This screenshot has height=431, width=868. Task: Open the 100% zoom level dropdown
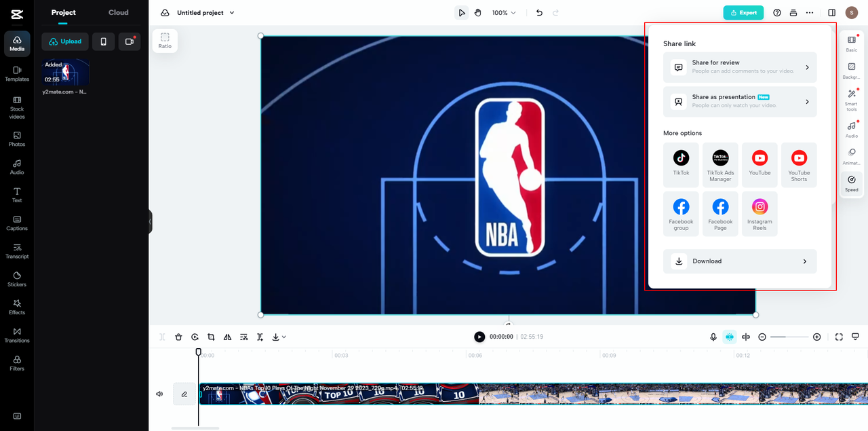(x=504, y=13)
